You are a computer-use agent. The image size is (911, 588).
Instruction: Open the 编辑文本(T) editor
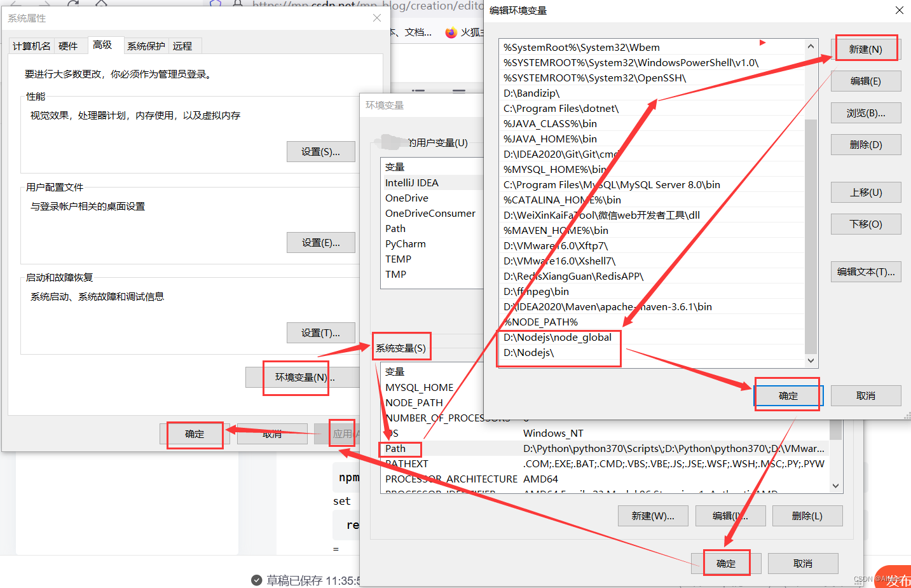865,271
